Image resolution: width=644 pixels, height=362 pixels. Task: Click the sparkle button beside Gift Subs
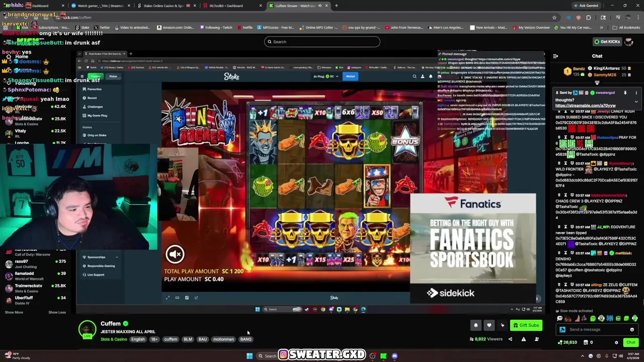[x=502, y=325]
